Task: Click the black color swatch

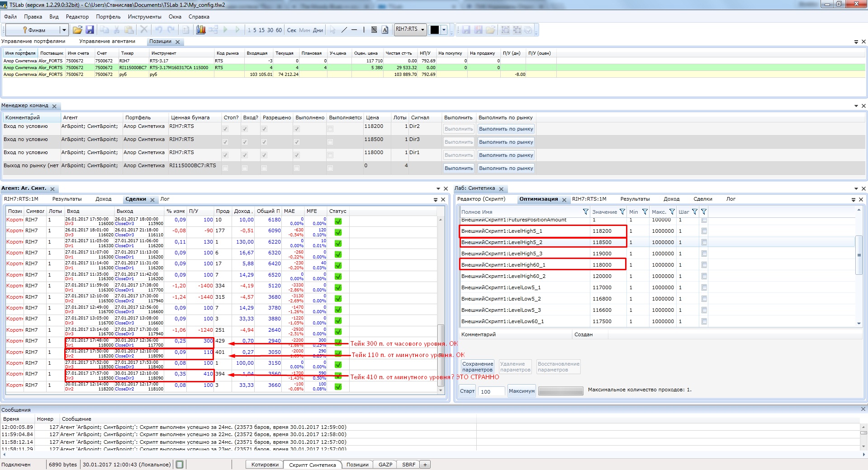Action: (434, 30)
